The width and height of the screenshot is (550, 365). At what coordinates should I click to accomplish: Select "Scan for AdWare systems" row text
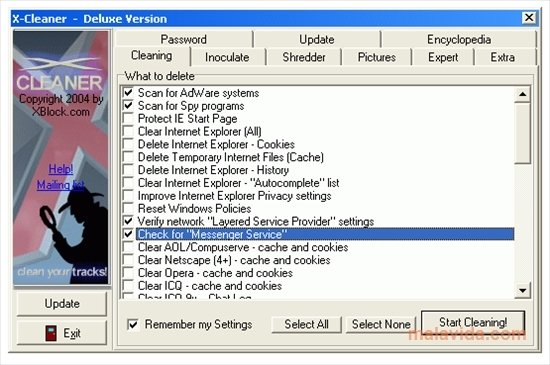(199, 93)
